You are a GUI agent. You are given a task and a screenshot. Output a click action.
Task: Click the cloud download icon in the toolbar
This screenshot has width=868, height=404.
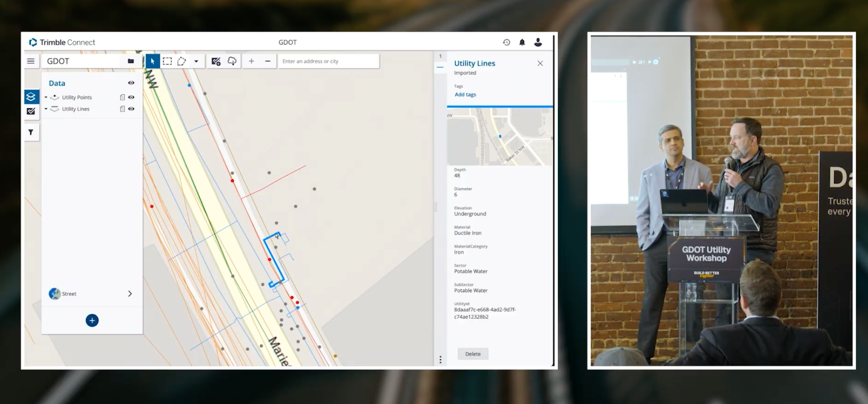click(232, 61)
